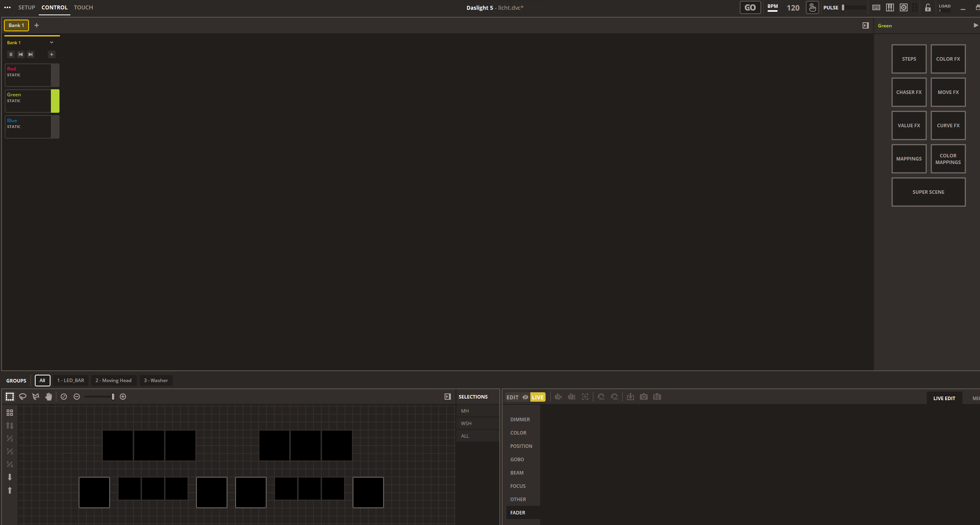The image size is (980, 525).
Task: Collapse the fixture view panel toggle
Action: tap(448, 397)
